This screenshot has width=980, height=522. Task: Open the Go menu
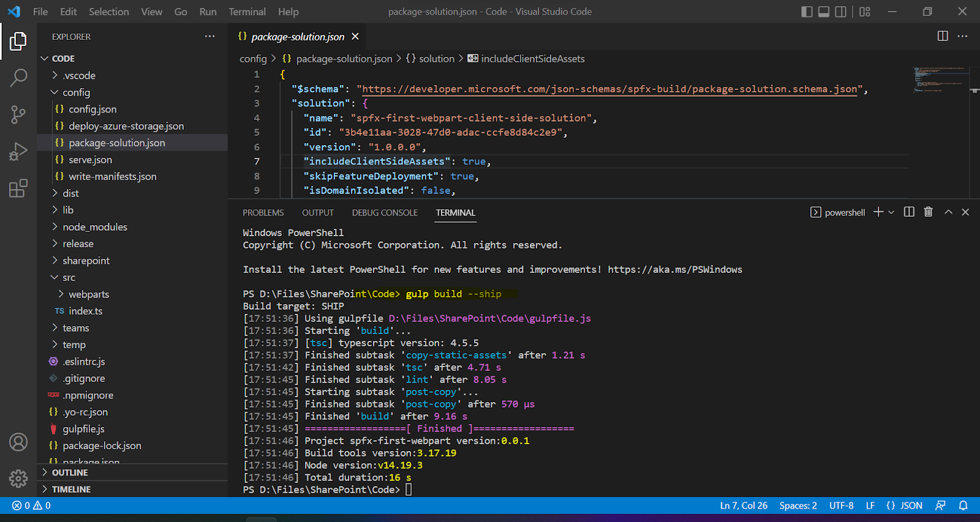tap(181, 12)
